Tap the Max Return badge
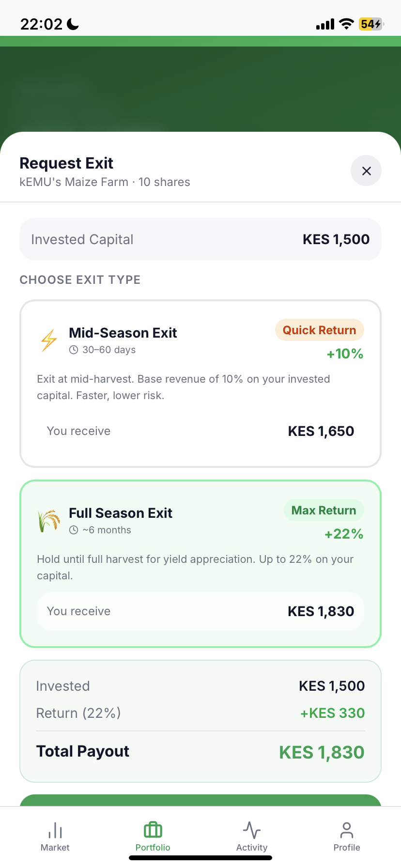This screenshot has height=868, width=401. [324, 510]
